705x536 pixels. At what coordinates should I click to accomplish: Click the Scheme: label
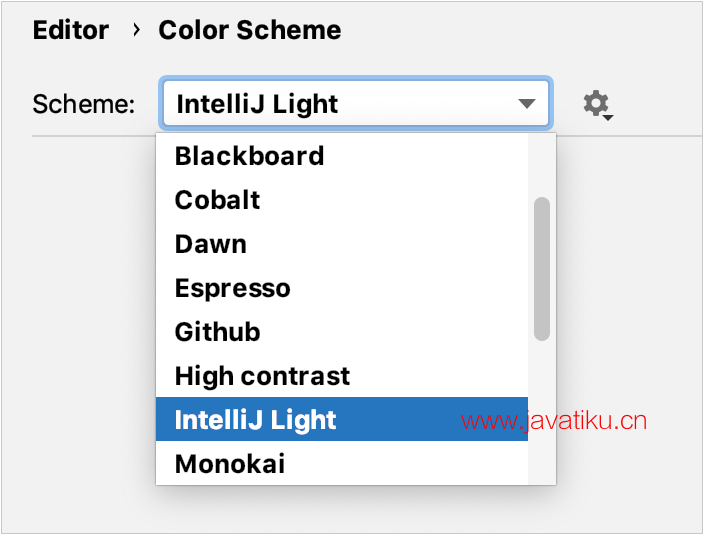click(84, 104)
